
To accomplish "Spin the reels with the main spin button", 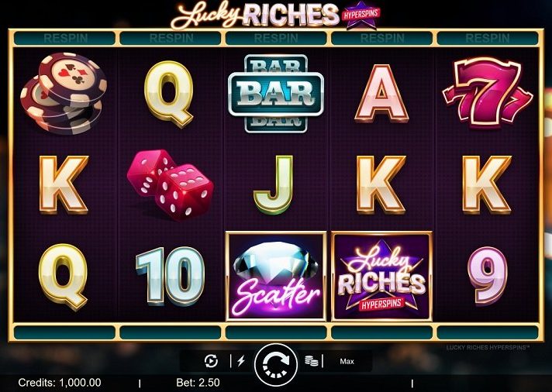I will coord(276,365).
